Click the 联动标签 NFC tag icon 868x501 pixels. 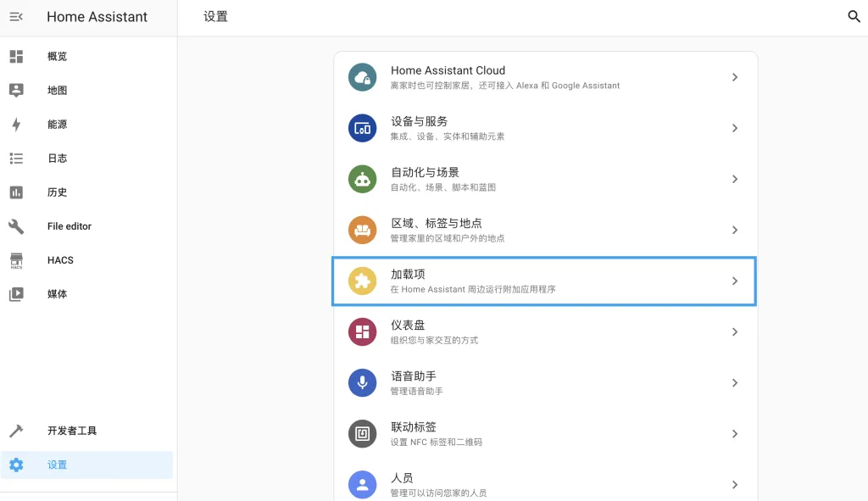point(363,434)
